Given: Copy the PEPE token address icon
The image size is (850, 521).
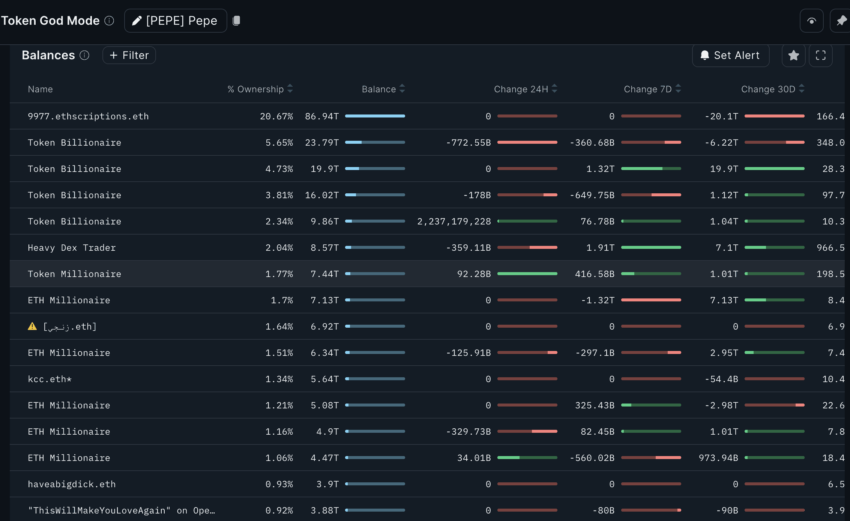Looking at the screenshot, I should (x=236, y=21).
